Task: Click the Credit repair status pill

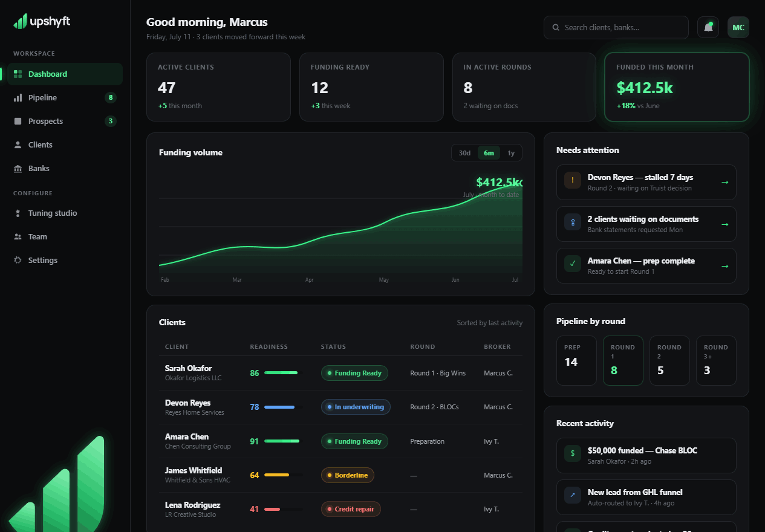Action: coord(351,509)
